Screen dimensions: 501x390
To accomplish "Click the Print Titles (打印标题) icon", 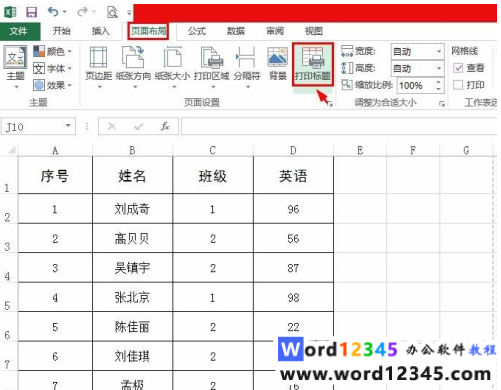I will pyautogui.click(x=313, y=57).
